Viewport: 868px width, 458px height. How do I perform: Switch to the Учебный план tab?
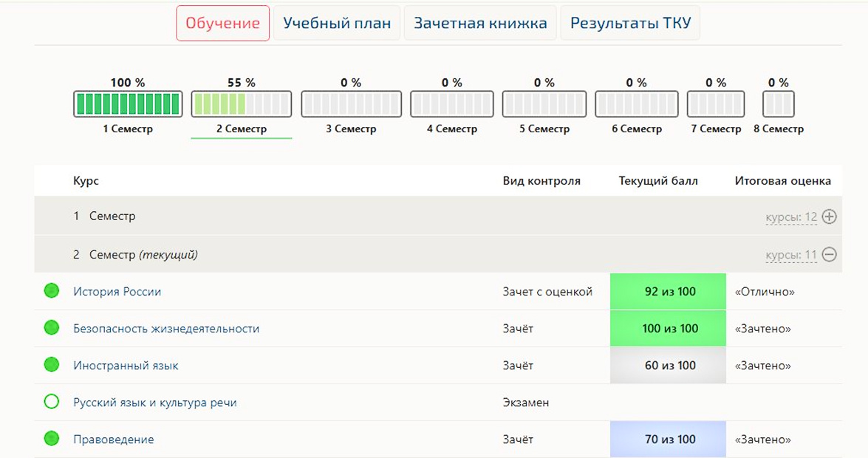tap(337, 23)
